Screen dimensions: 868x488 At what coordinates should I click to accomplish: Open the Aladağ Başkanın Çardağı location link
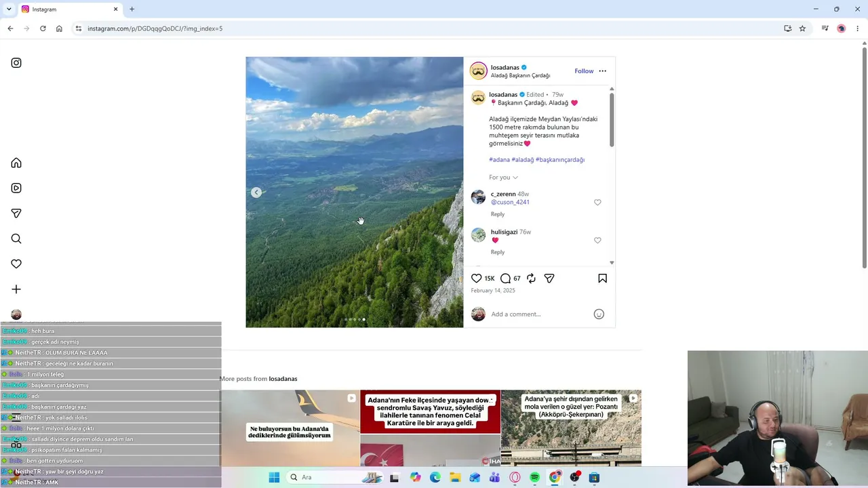point(520,75)
